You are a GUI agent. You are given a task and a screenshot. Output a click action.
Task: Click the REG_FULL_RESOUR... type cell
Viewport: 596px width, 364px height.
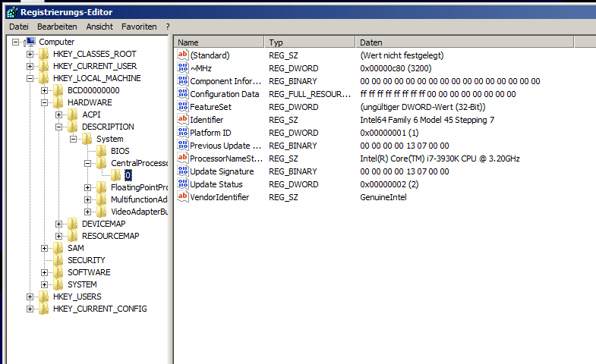(310, 94)
